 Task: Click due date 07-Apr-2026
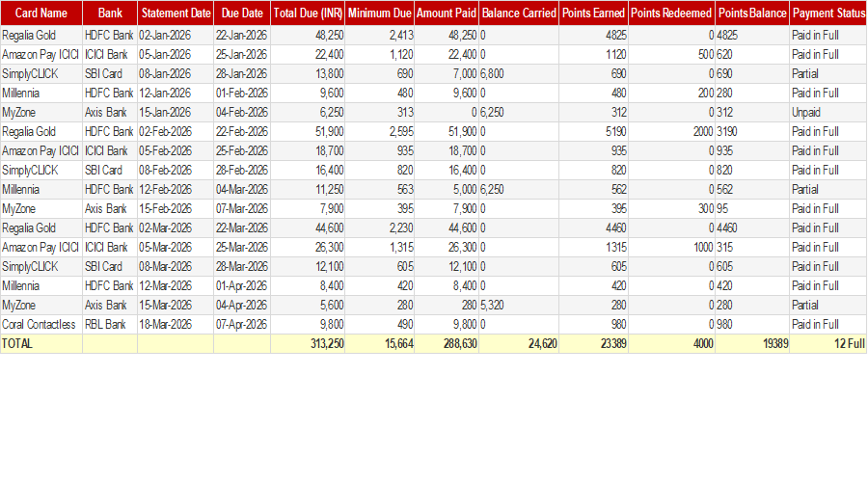tap(242, 324)
